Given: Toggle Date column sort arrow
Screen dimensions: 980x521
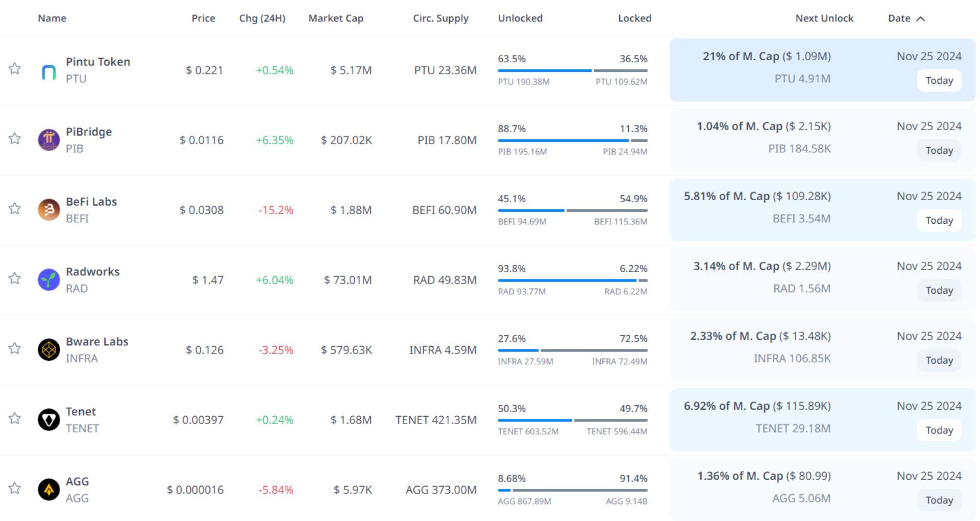Looking at the screenshot, I should 920,19.
